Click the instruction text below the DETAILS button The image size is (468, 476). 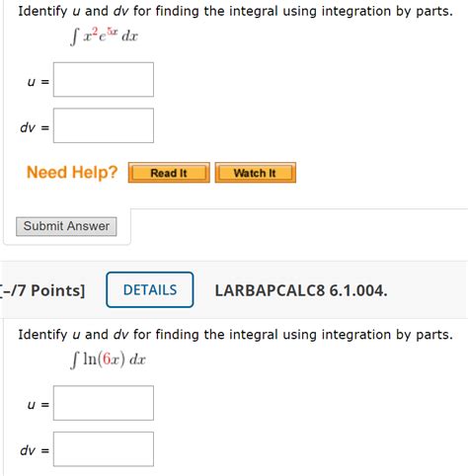(235, 335)
